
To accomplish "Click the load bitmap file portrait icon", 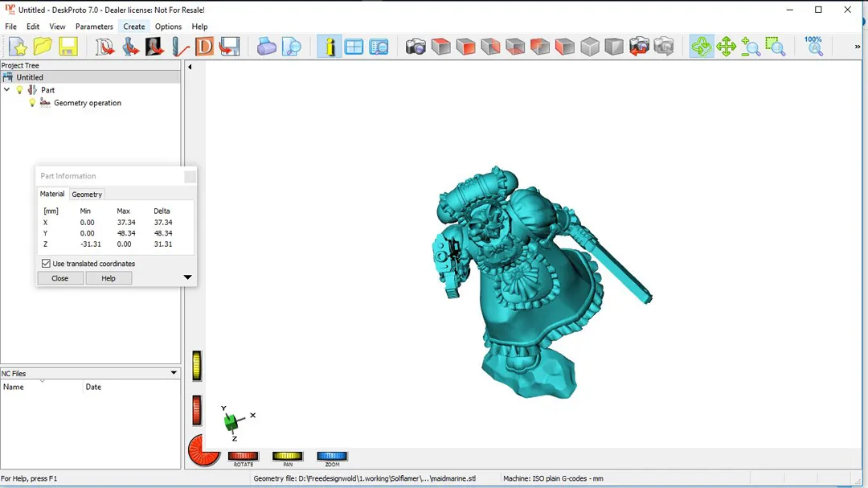I will pos(155,47).
